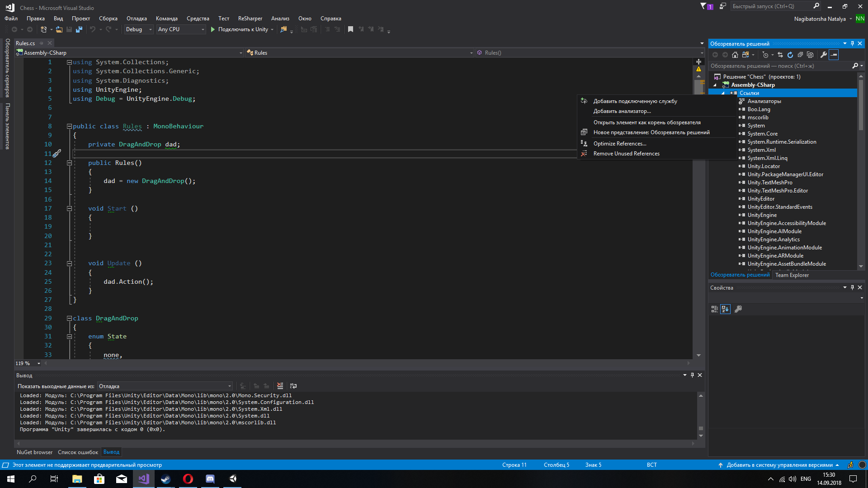Open Microsoft Store from the taskbar
The width and height of the screenshot is (868, 488).
tap(99, 479)
